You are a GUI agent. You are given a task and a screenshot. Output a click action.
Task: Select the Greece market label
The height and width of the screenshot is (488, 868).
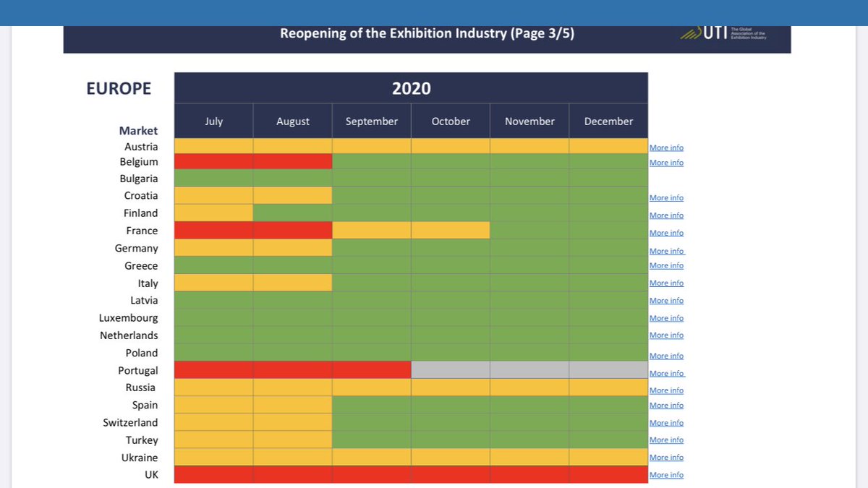pyautogui.click(x=141, y=265)
